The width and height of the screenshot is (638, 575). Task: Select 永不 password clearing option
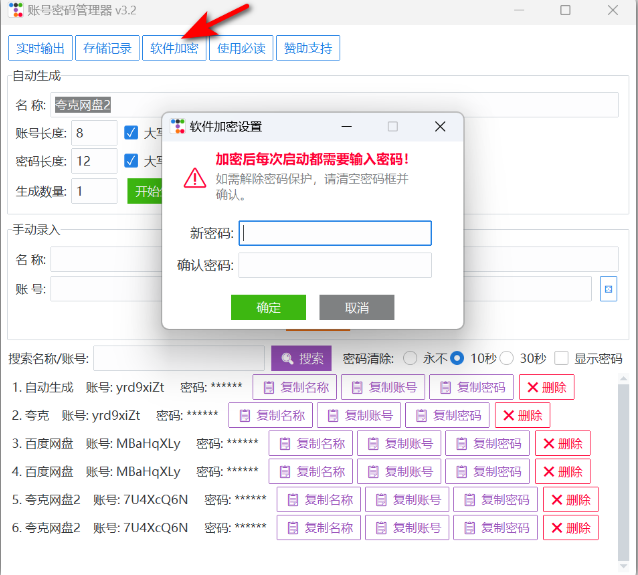click(410, 359)
